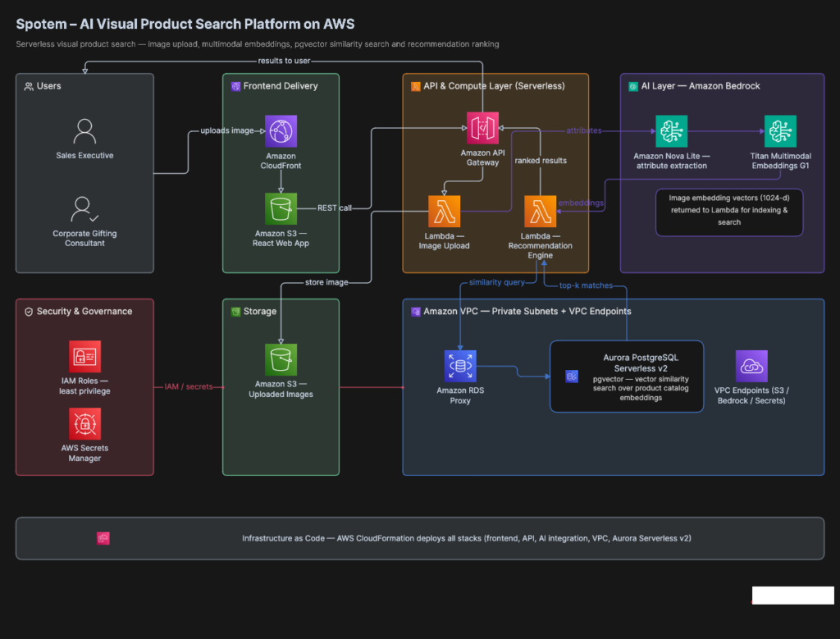Click the Titan Multimodal Embeddings G1 icon

[x=780, y=131]
